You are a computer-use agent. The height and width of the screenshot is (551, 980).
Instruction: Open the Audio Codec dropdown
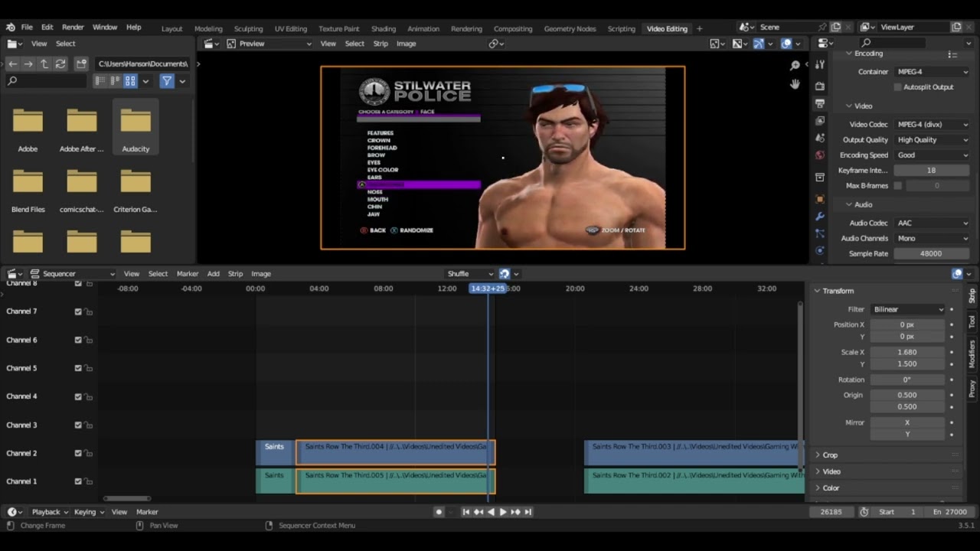click(x=932, y=223)
